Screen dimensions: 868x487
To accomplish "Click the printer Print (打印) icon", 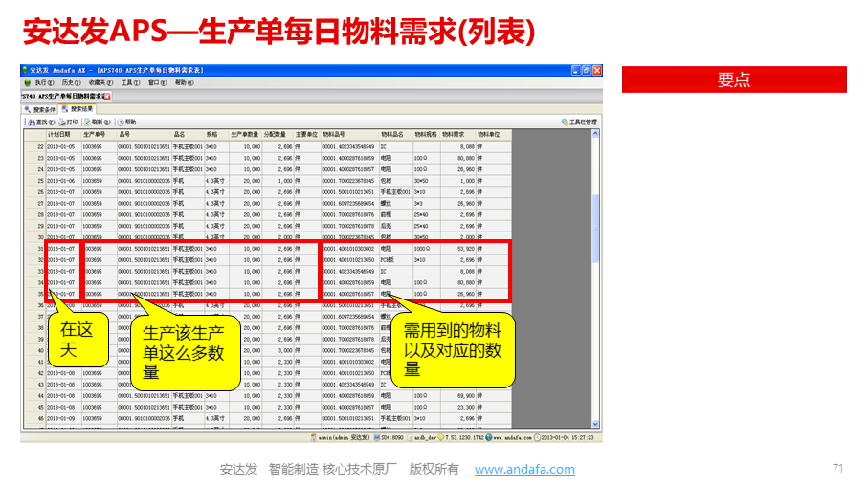I will (x=62, y=122).
